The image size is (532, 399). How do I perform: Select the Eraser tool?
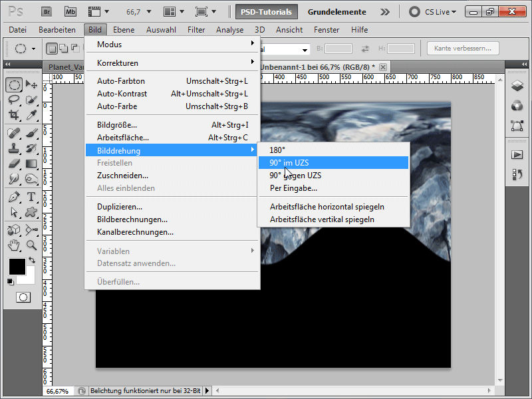click(x=14, y=164)
